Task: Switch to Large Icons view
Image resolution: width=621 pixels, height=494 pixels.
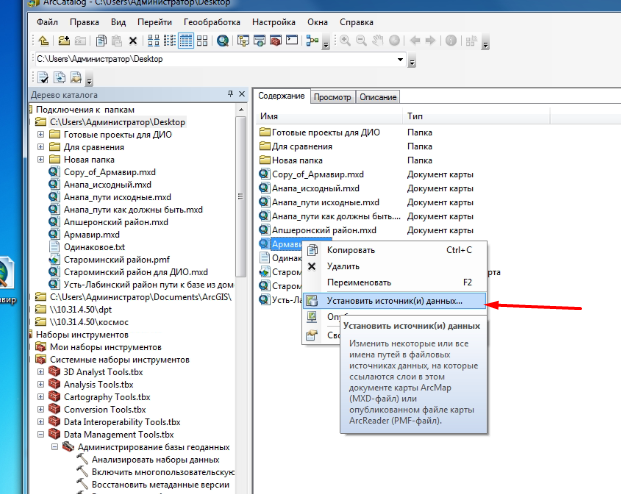Action: point(153,40)
